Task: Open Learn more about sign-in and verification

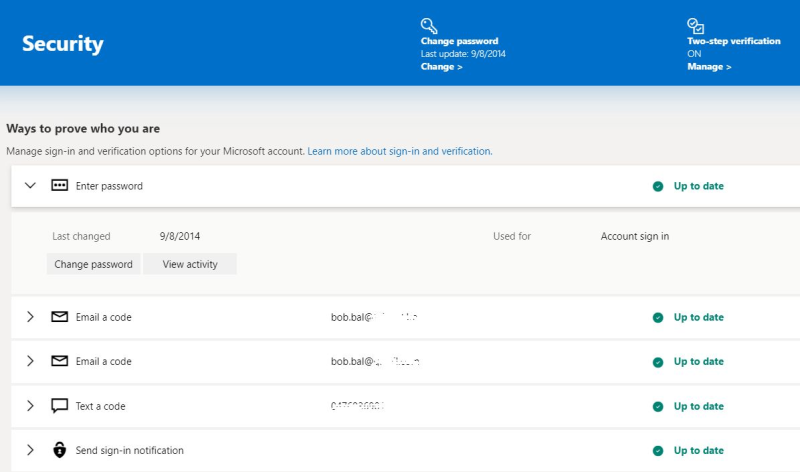Action: pos(399,151)
